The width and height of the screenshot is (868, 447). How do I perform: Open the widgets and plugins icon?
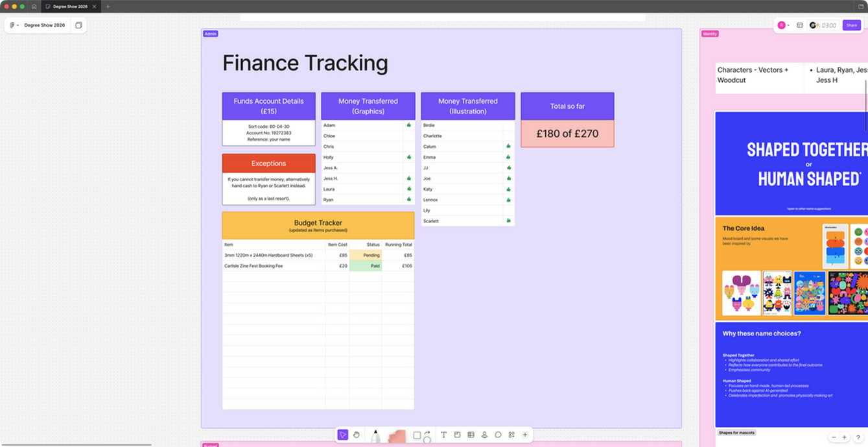point(511,435)
